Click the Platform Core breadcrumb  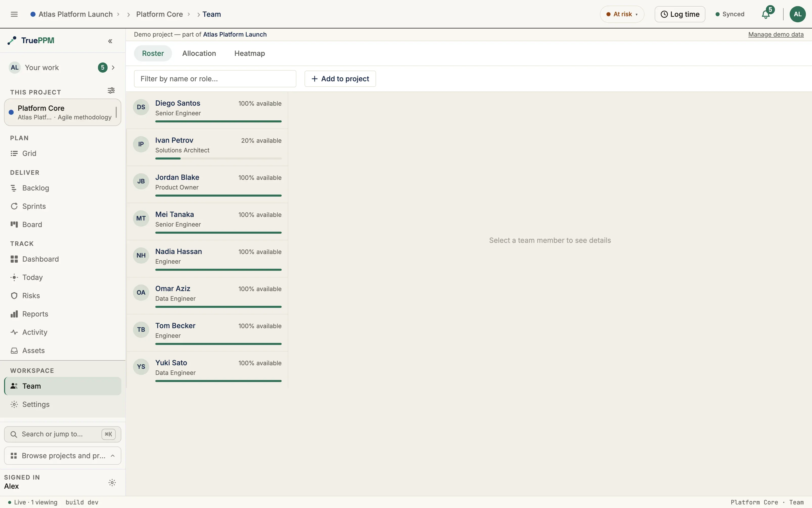[x=159, y=14]
